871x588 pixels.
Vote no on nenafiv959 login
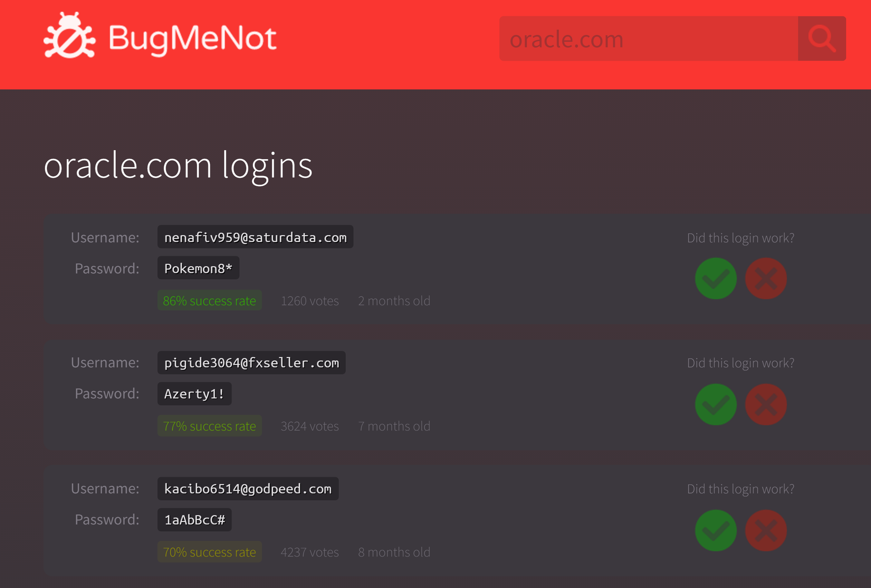click(765, 278)
